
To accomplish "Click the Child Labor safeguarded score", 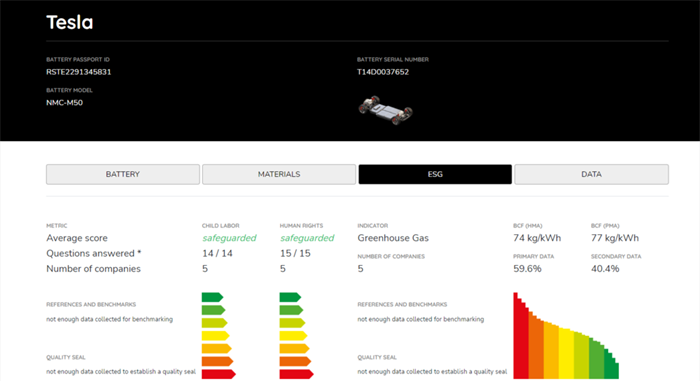I will [x=229, y=238].
